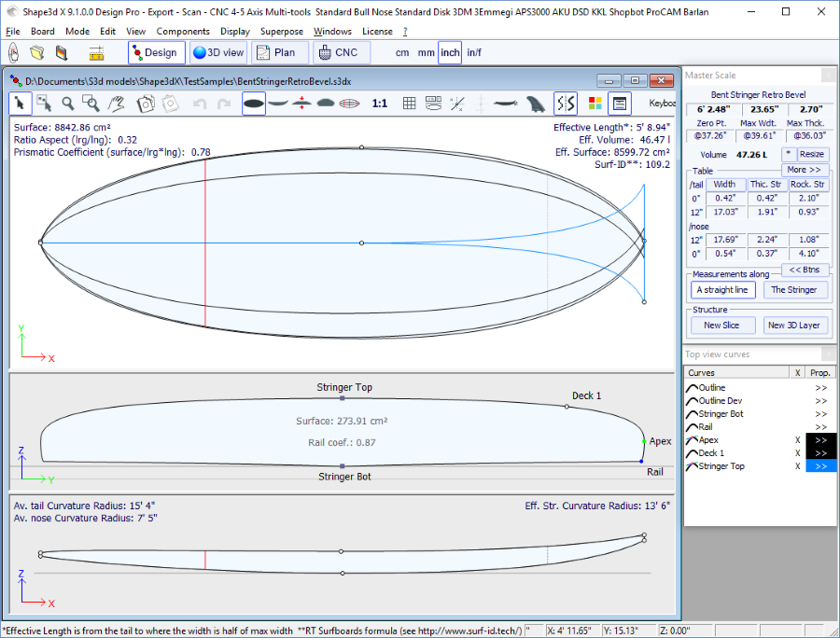The width and height of the screenshot is (840, 638).
Task: Expand the More >> table options
Action: [803, 170]
